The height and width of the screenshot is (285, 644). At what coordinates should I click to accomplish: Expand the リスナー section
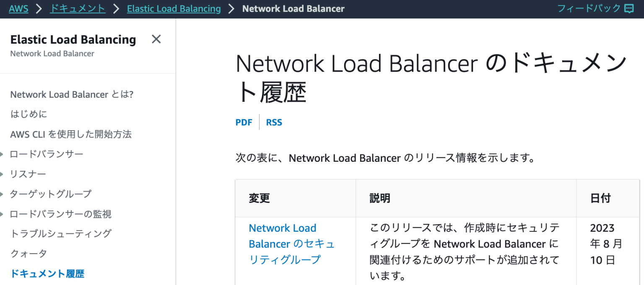coord(28,174)
